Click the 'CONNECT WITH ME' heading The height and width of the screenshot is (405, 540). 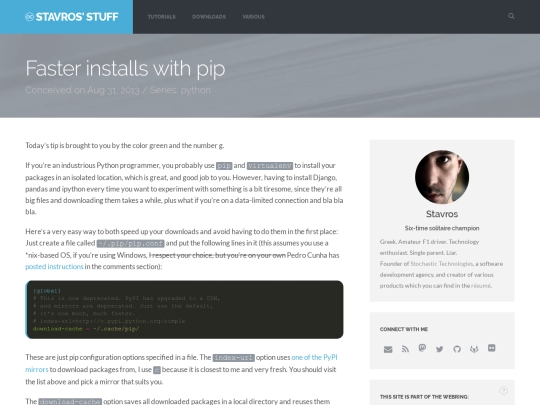[x=404, y=329]
